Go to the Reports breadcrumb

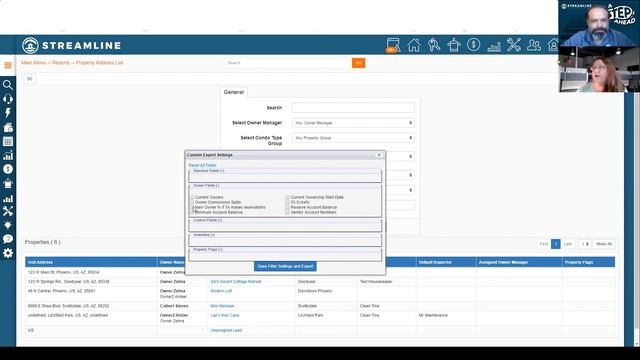point(61,63)
